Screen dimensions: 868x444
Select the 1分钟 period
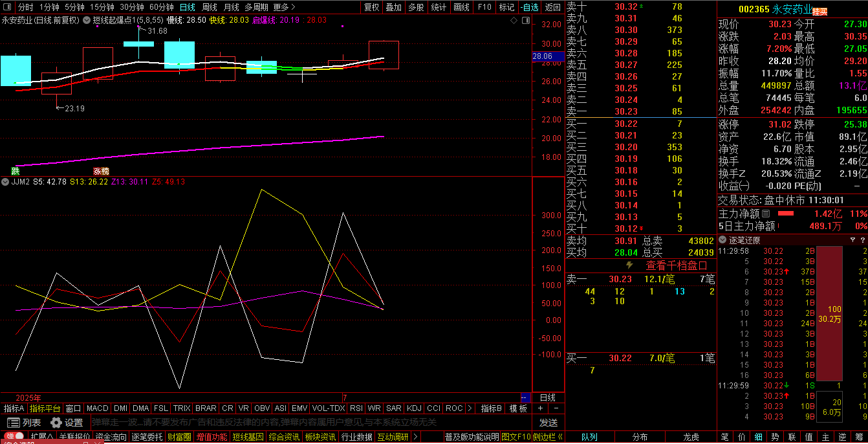pos(49,8)
